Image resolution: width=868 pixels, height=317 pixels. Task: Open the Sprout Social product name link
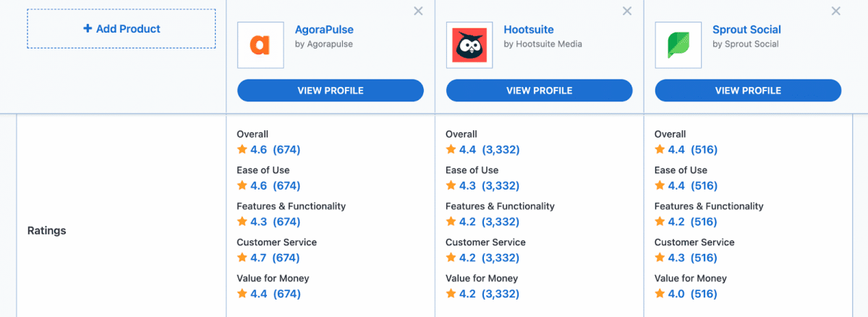[746, 30]
